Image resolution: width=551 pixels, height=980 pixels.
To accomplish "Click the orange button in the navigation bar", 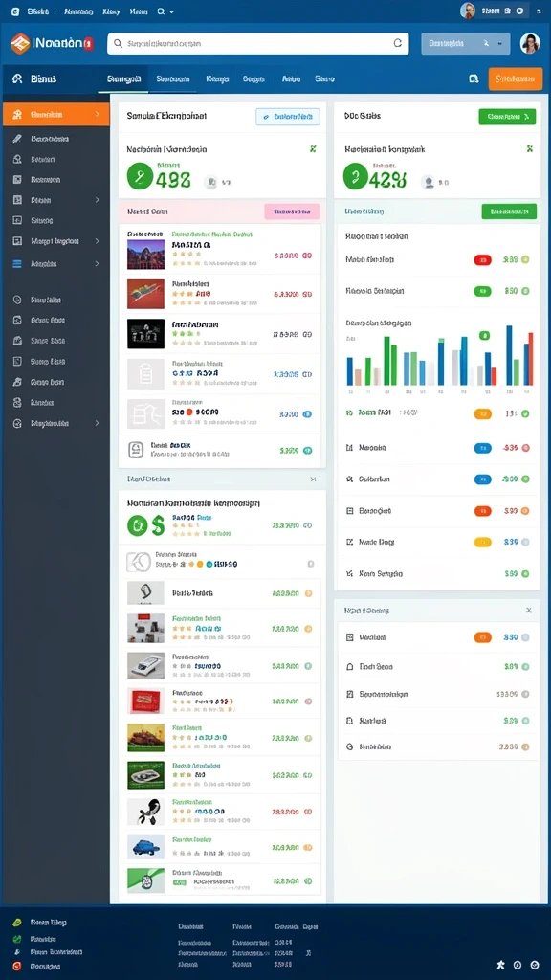I will (x=516, y=78).
